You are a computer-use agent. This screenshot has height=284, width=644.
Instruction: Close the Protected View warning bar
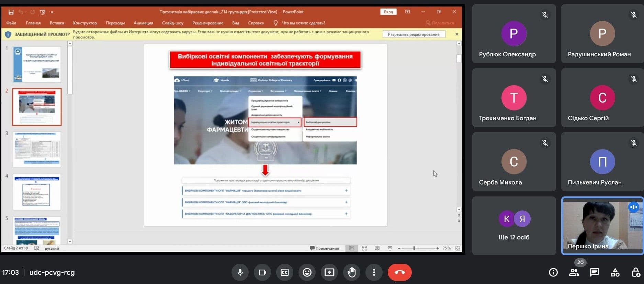click(x=457, y=34)
